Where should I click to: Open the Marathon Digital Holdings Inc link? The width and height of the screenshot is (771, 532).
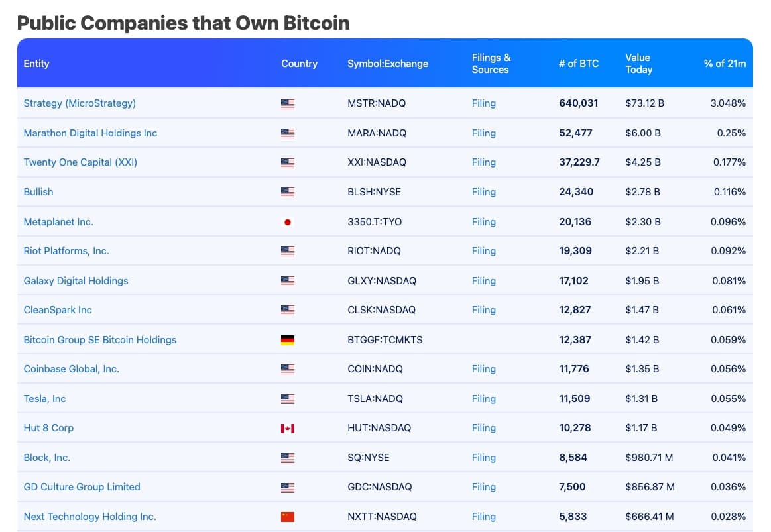90,133
